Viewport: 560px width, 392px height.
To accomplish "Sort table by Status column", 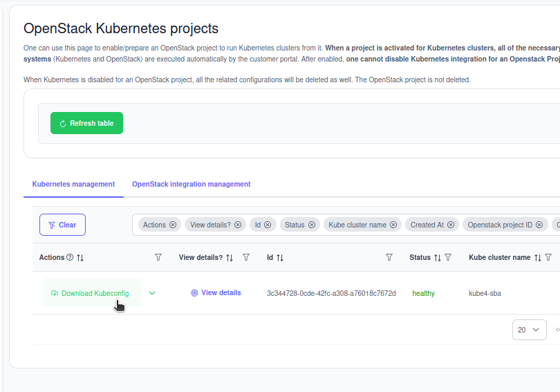I will click(437, 257).
